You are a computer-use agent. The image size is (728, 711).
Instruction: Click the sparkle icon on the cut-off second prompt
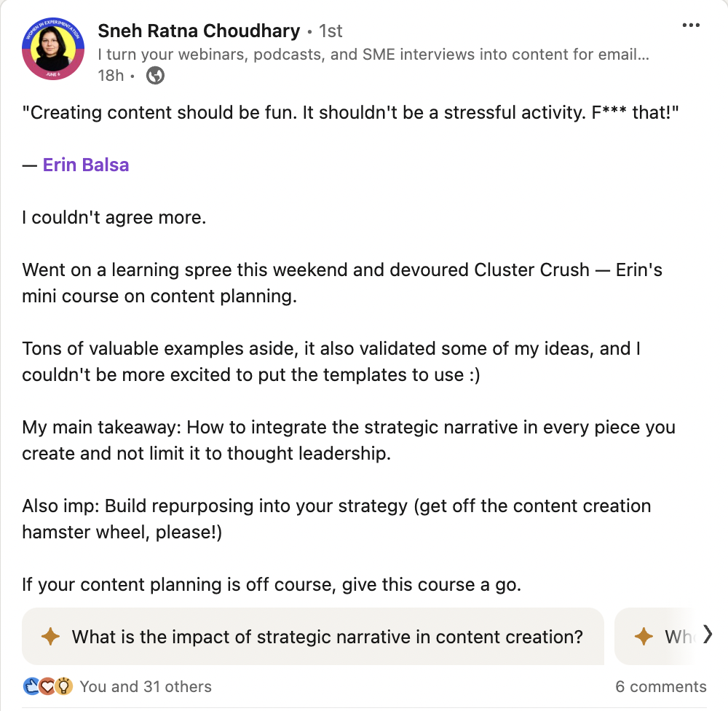(x=644, y=637)
